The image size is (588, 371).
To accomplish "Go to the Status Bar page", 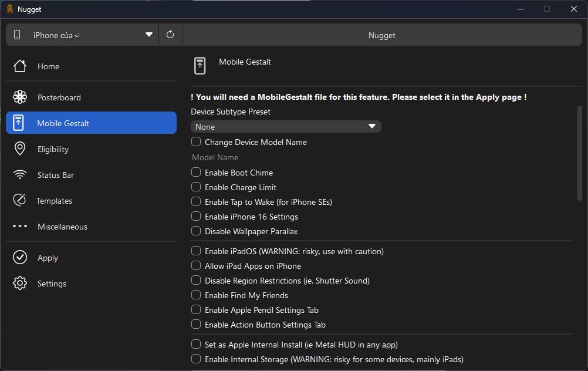I will tap(91, 175).
